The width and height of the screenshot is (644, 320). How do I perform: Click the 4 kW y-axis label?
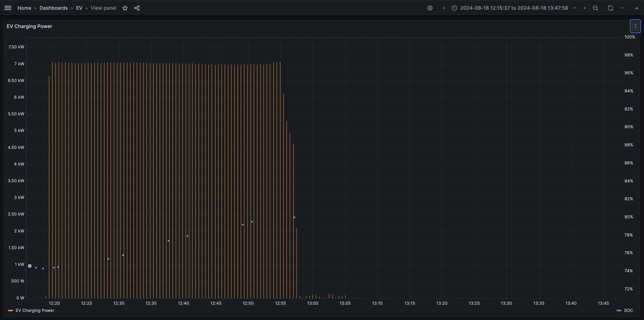[x=19, y=164]
